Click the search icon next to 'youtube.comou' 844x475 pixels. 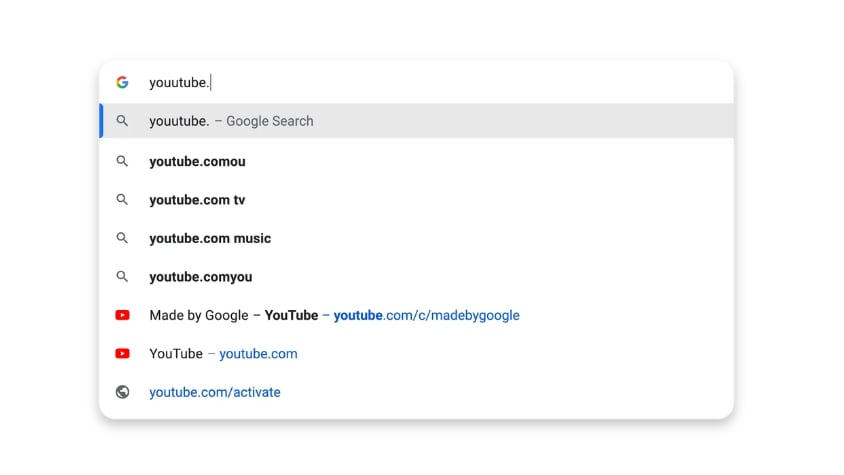click(122, 161)
